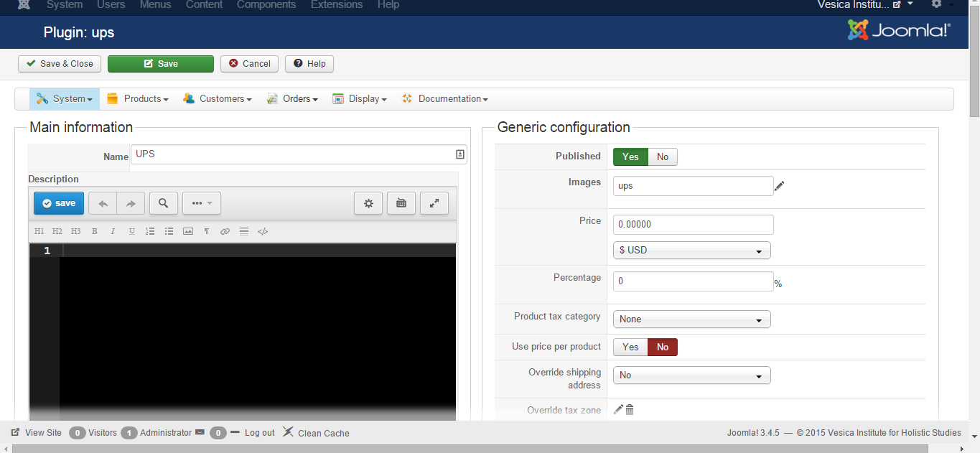
Task: Insert an H2 heading
Action: point(57,231)
